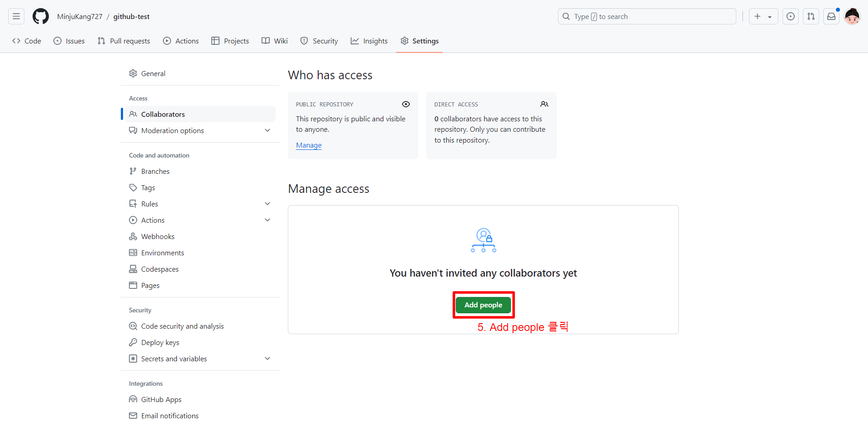868x426 pixels.
Task: Click the public repository eye icon
Action: [x=406, y=104]
